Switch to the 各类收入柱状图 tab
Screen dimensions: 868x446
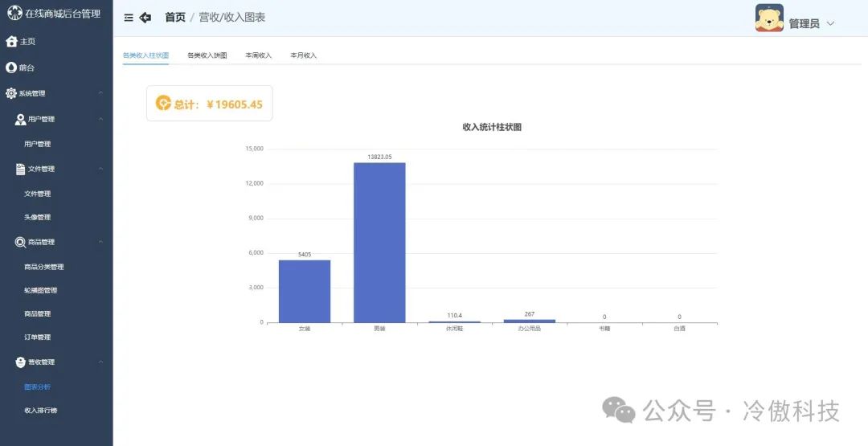pyautogui.click(x=145, y=55)
